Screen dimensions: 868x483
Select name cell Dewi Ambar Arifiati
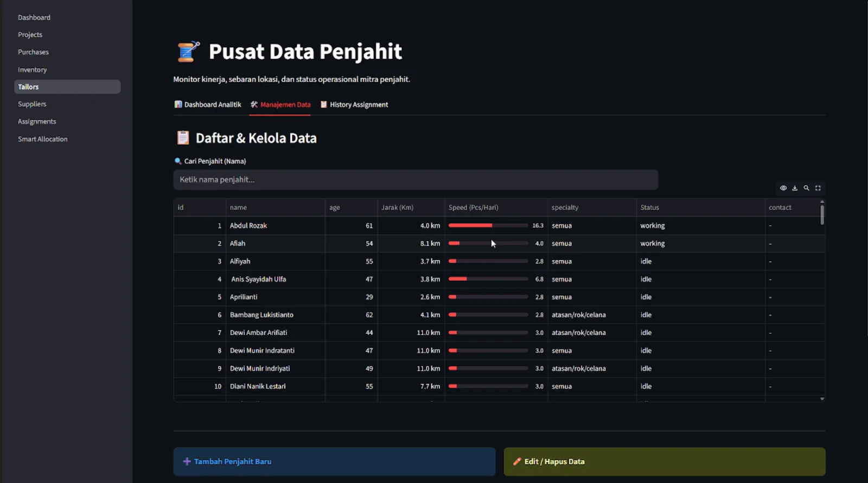(x=276, y=333)
